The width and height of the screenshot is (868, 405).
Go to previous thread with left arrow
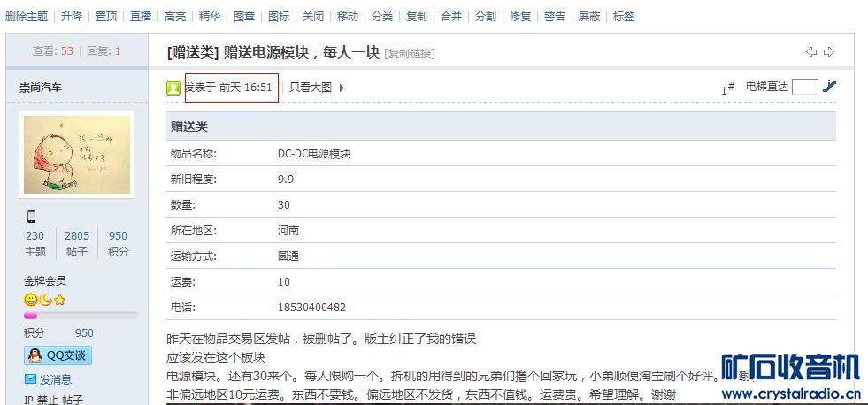tap(811, 52)
